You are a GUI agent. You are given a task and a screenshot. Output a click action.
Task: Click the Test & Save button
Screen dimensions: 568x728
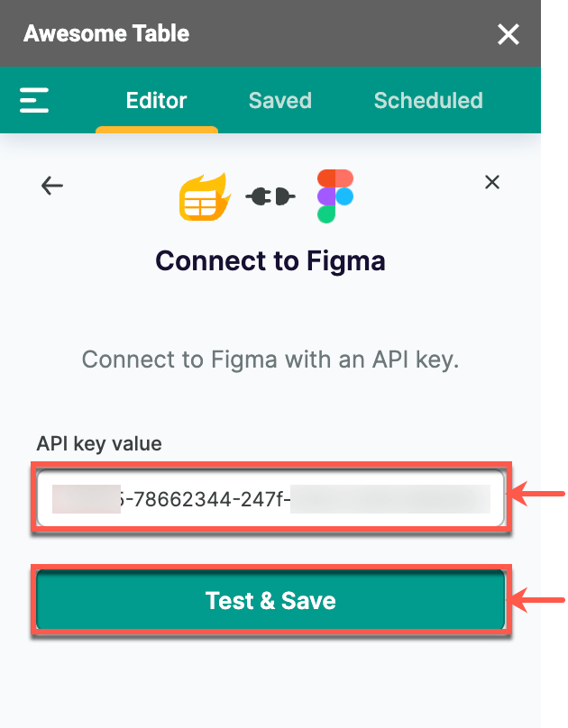pos(270,600)
